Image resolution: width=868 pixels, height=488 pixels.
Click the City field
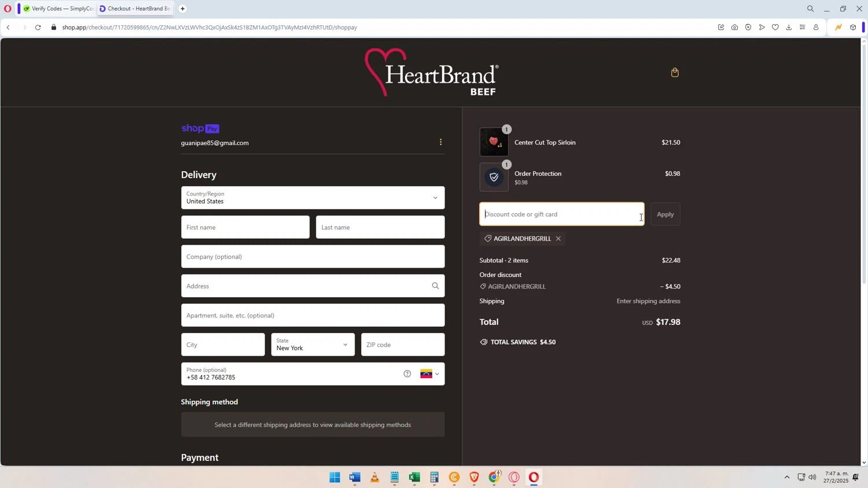coord(223,345)
